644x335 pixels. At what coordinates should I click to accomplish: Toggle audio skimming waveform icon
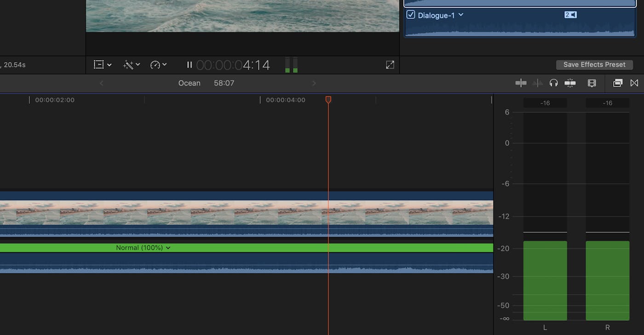click(x=537, y=83)
